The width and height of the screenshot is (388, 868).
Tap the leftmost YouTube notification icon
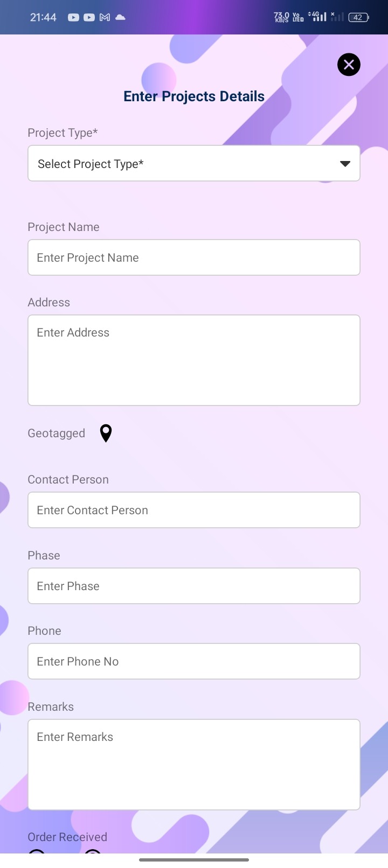tap(73, 17)
